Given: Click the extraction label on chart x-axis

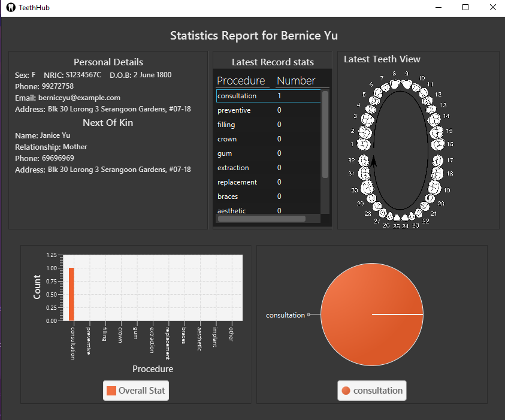Looking at the screenshot, I should [x=152, y=340].
